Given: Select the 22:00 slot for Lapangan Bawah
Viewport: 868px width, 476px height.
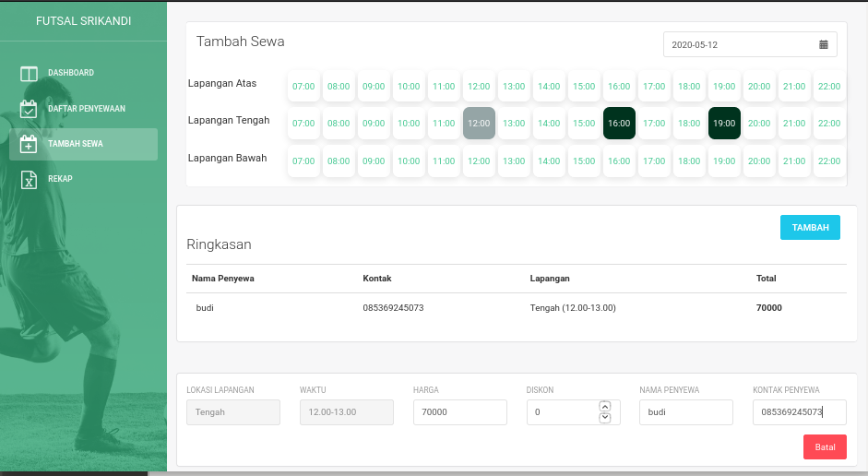Looking at the screenshot, I should click(x=829, y=161).
